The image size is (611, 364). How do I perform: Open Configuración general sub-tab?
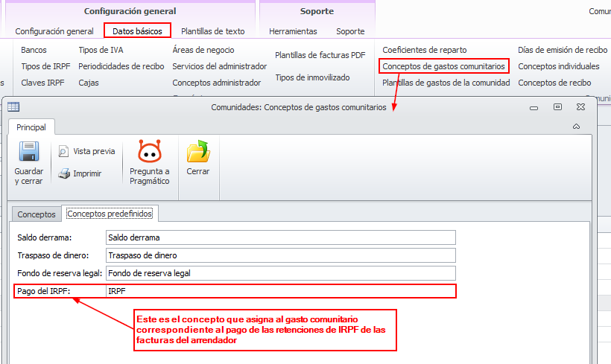click(x=54, y=31)
